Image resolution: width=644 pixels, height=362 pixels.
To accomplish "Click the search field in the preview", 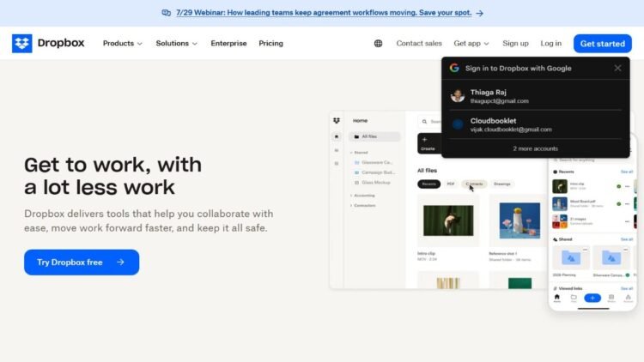I will pyautogui.click(x=430, y=122).
